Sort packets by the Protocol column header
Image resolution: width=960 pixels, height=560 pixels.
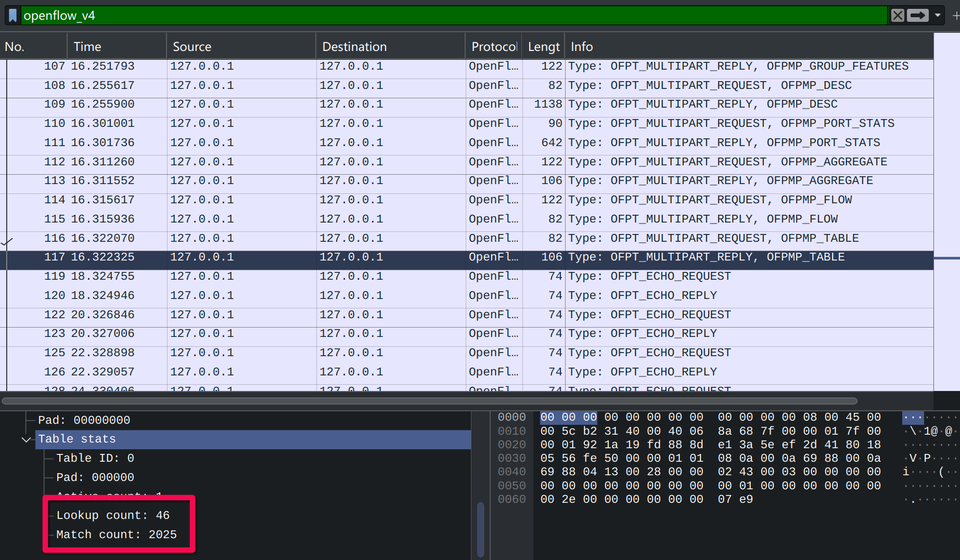pyautogui.click(x=493, y=47)
